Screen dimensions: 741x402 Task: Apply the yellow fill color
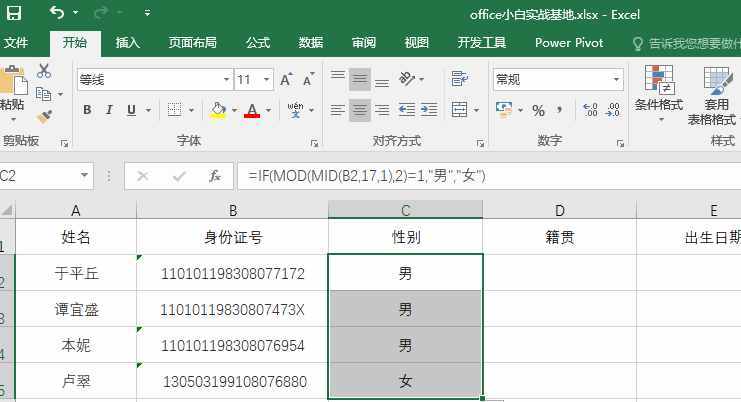[x=218, y=110]
